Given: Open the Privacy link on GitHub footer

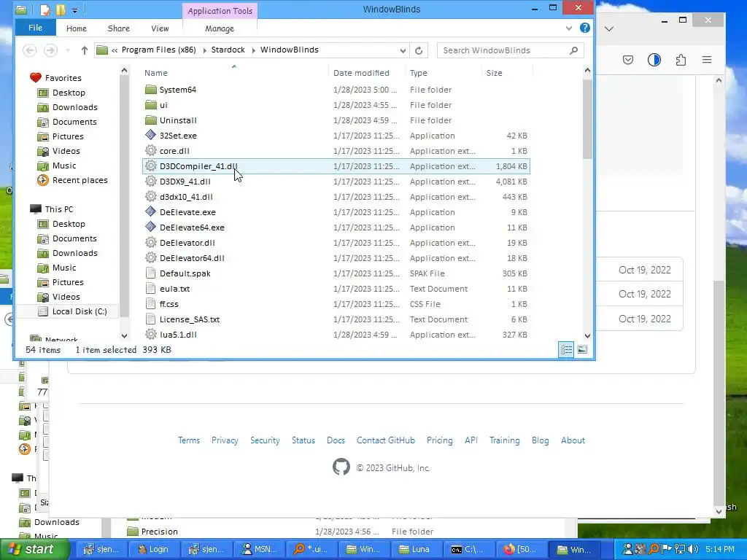Looking at the screenshot, I should 225,440.
